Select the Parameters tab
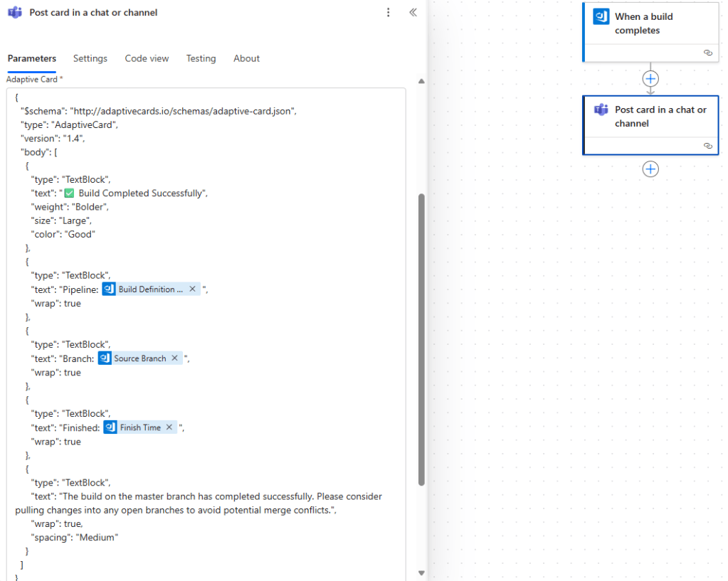This screenshot has height=581, width=728. point(31,58)
